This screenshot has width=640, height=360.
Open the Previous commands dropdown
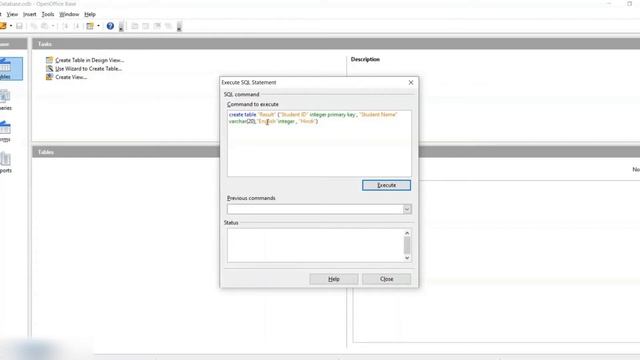[407, 209]
